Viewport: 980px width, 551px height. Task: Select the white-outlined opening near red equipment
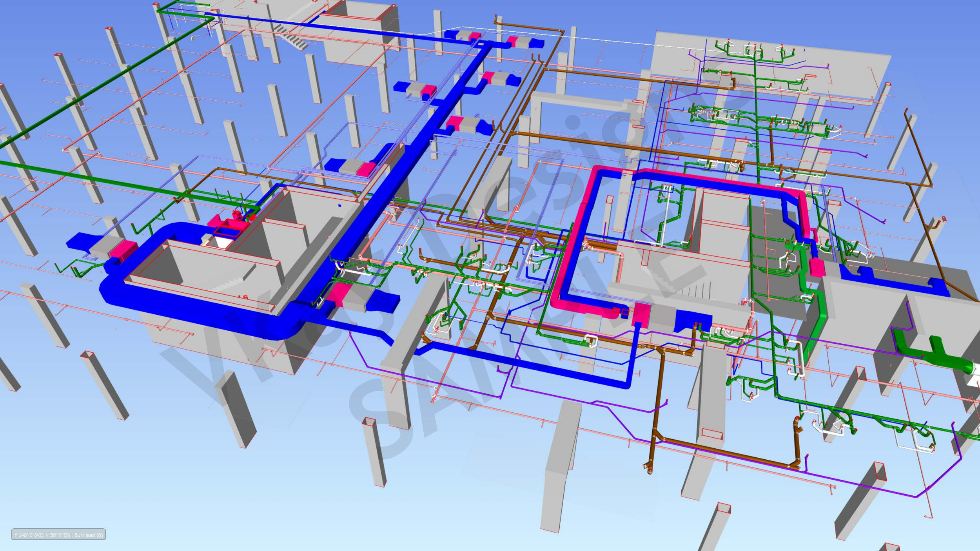point(223,242)
